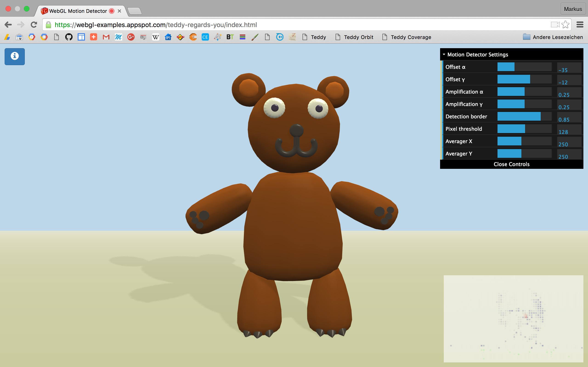Reload the page
Image resolution: width=588 pixels, height=367 pixels.
pos(34,25)
